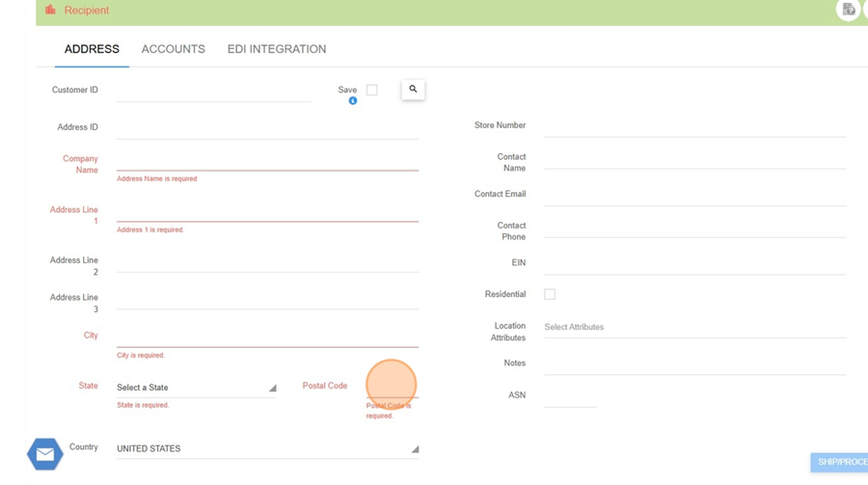Focus the Company Name input field
Viewport: 868px width, 485px height.
[x=267, y=160]
